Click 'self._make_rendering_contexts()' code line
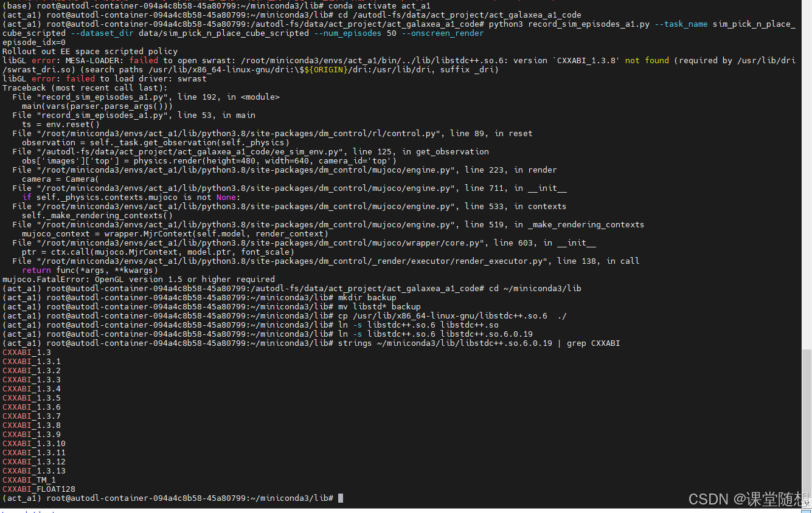The height and width of the screenshot is (513, 812). pos(97,216)
